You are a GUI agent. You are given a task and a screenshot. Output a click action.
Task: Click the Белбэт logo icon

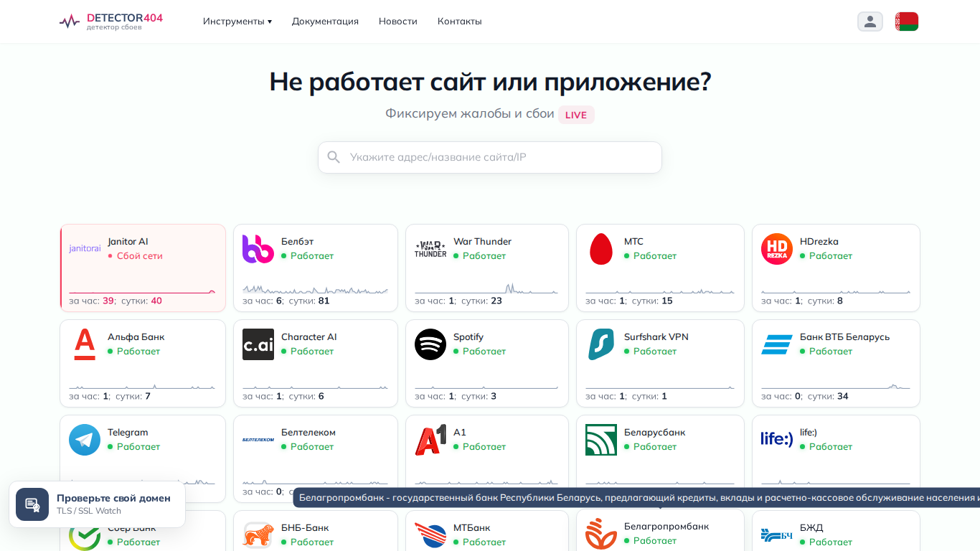[x=258, y=249]
